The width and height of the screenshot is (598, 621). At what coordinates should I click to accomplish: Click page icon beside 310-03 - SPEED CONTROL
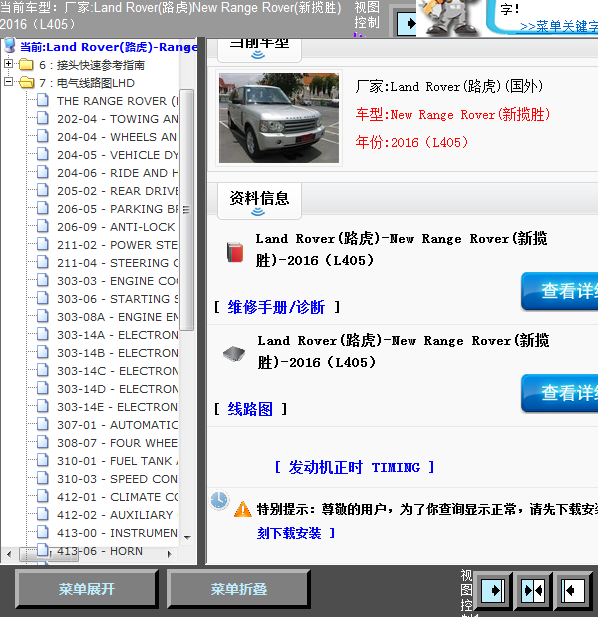click(x=43, y=478)
